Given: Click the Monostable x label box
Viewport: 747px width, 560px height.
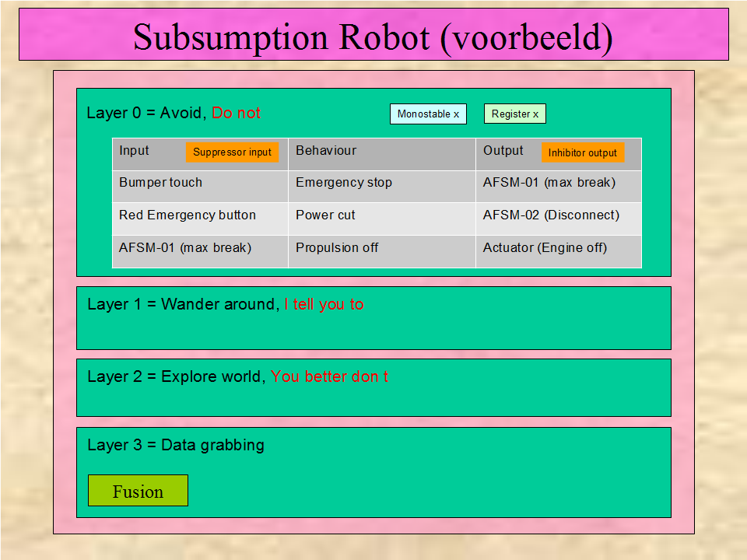Looking at the screenshot, I should (x=428, y=114).
